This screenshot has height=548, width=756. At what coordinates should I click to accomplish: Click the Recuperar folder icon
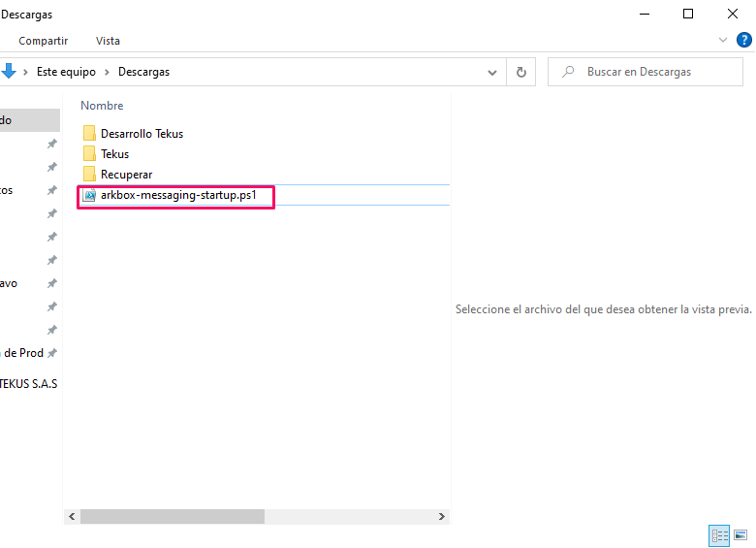click(89, 175)
